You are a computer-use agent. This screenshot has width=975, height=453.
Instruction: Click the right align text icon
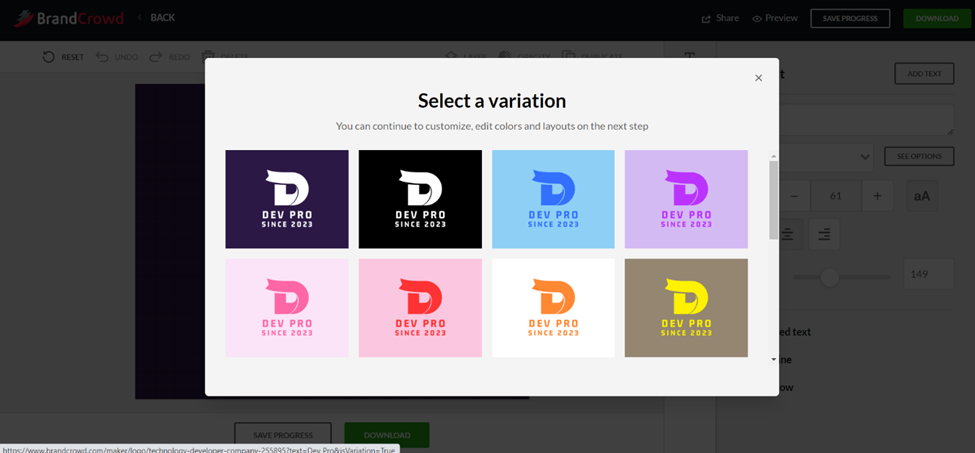coord(824,234)
